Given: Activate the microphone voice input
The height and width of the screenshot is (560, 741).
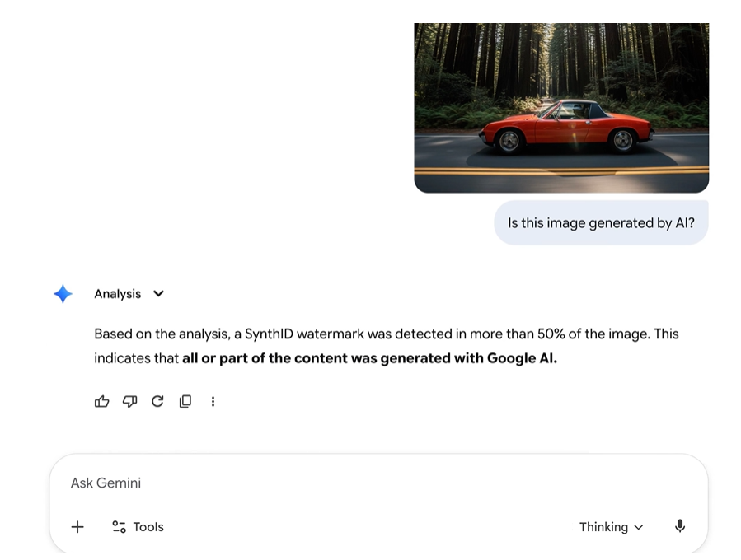Looking at the screenshot, I should click(x=679, y=526).
